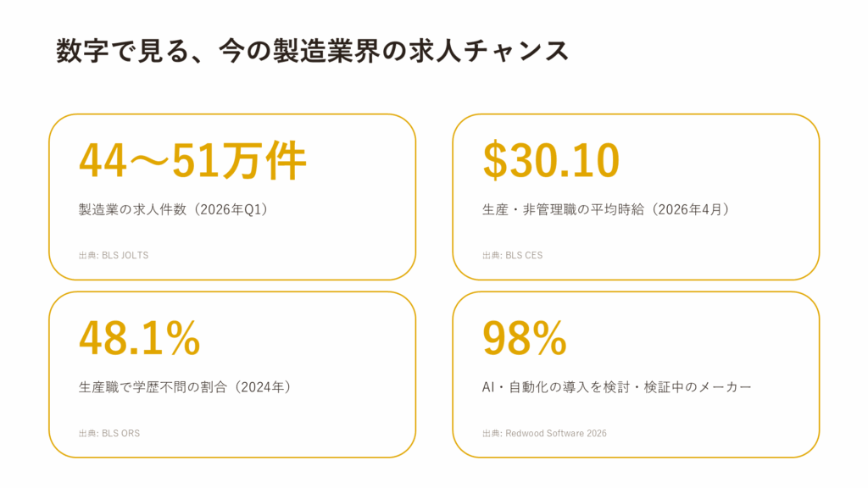Click source note 出典: Redwood Software 2026
868x488 pixels.
[545, 433]
